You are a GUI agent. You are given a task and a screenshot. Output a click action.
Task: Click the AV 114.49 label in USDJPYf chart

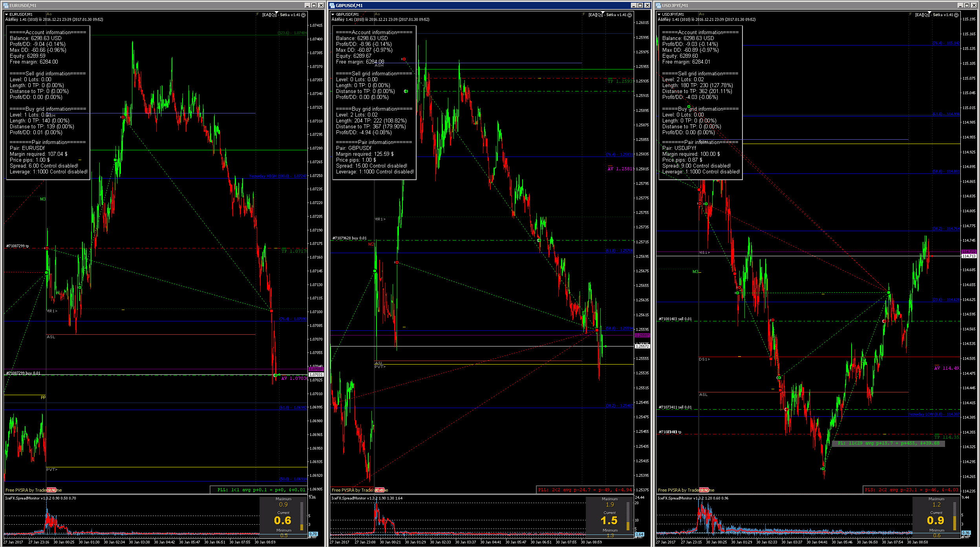point(947,368)
